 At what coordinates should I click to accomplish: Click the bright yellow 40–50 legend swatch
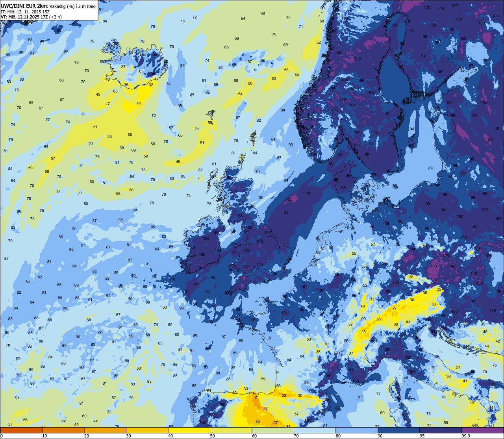(x=189, y=430)
